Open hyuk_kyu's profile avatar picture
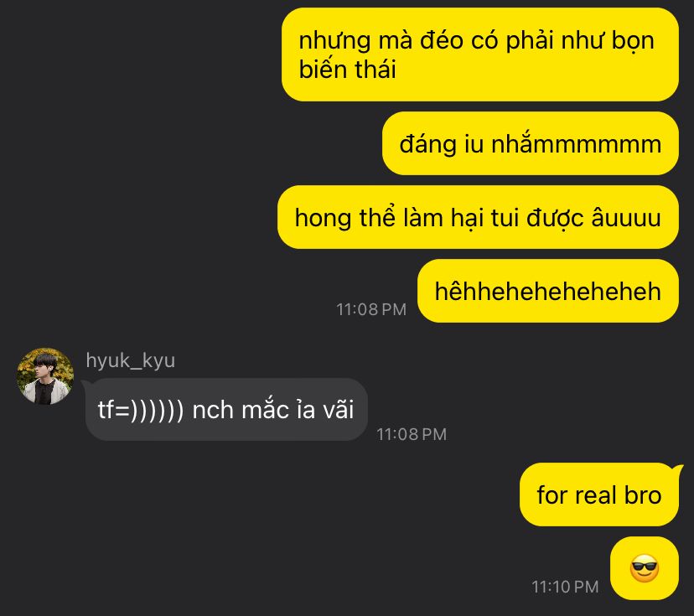Screen dimensions: 694x616 click(45, 376)
